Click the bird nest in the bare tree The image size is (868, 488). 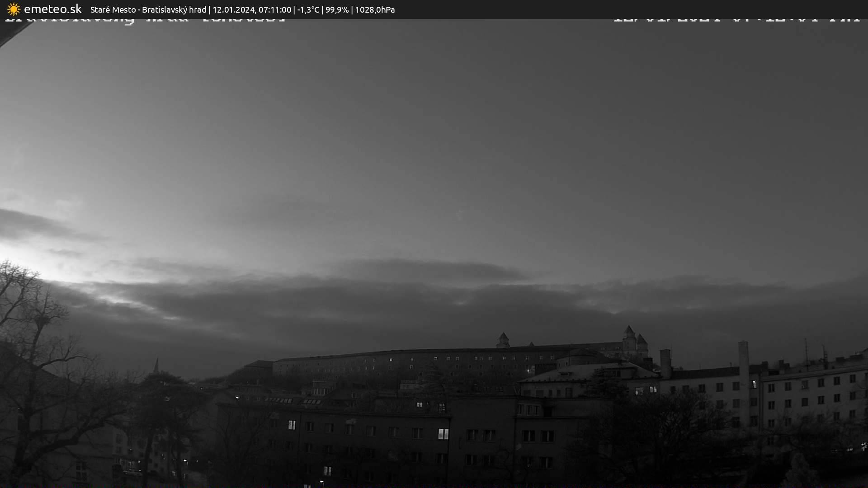click(42, 321)
